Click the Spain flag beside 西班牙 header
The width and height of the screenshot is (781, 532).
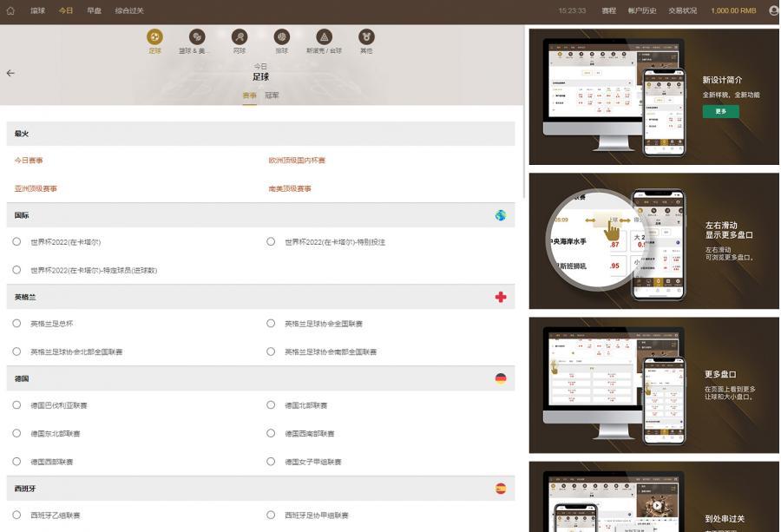click(x=500, y=489)
